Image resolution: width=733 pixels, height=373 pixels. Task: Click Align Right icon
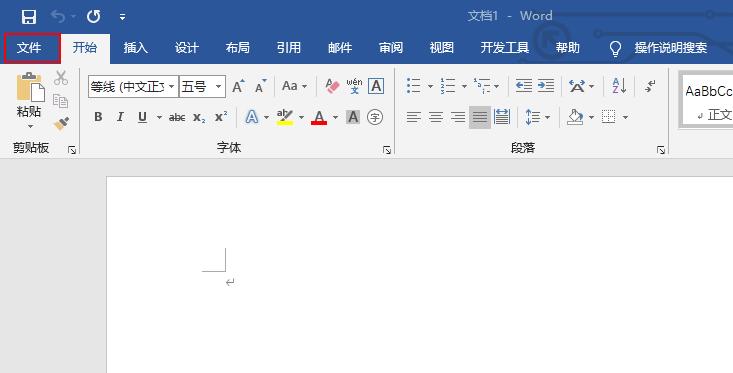(458, 117)
